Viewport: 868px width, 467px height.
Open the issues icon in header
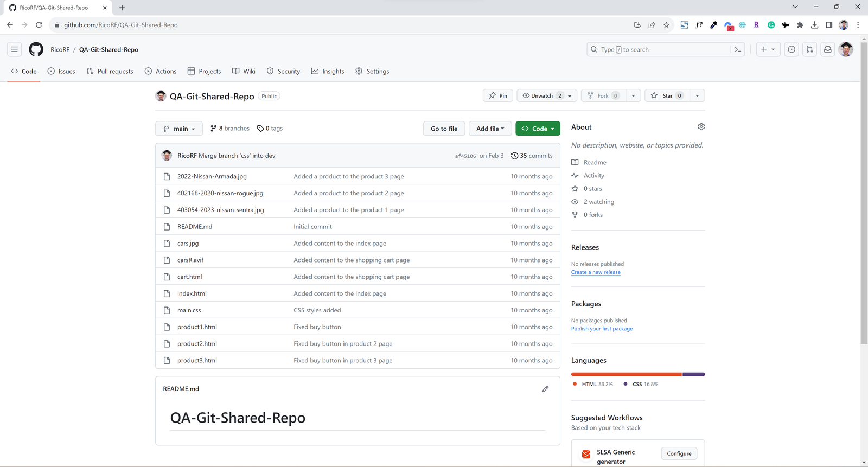[x=792, y=49]
